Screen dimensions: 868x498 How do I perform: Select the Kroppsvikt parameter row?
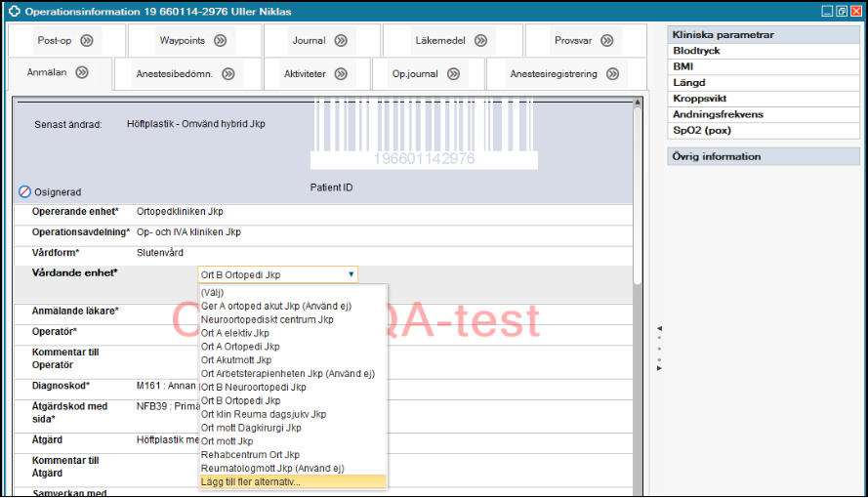click(699, 99)
